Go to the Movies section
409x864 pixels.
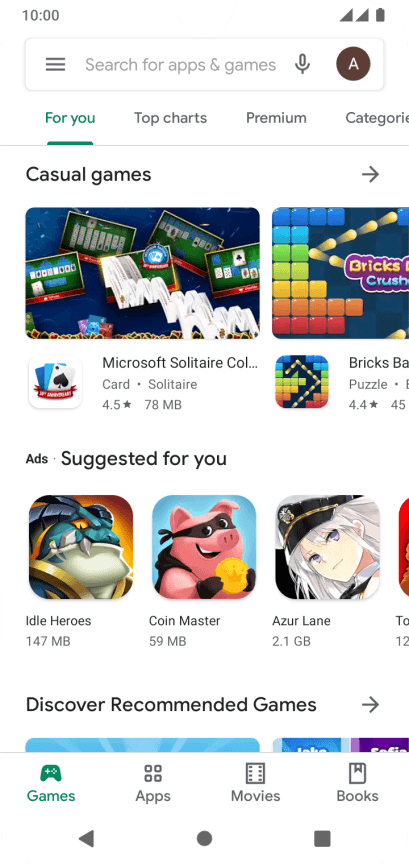click(x=255, y=783)
